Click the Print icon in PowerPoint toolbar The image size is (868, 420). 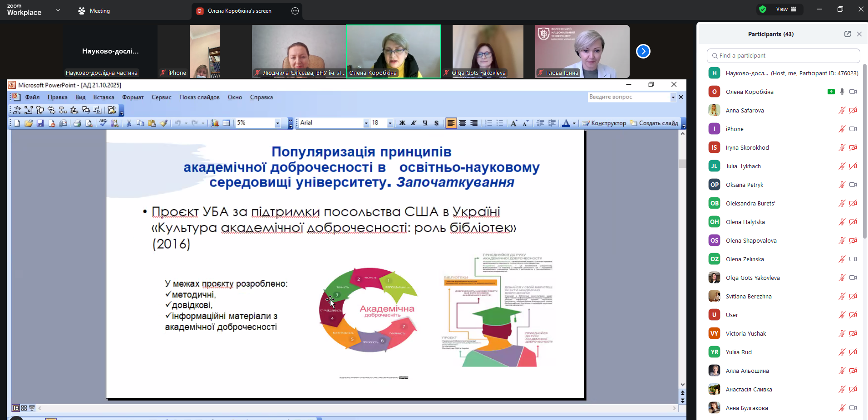point(77,123)
